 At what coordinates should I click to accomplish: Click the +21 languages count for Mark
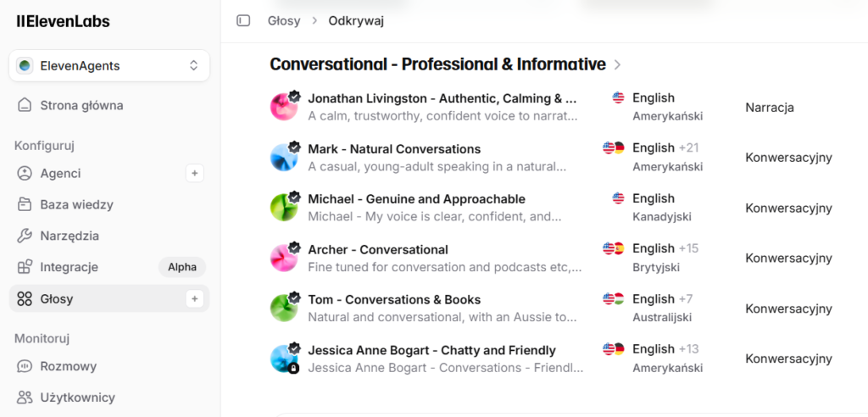688,147
